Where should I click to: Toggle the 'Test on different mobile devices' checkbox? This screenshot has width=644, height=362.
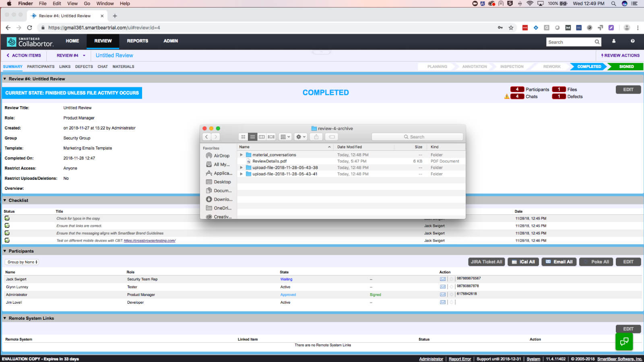pyautogui.click(x=7, y=241)
